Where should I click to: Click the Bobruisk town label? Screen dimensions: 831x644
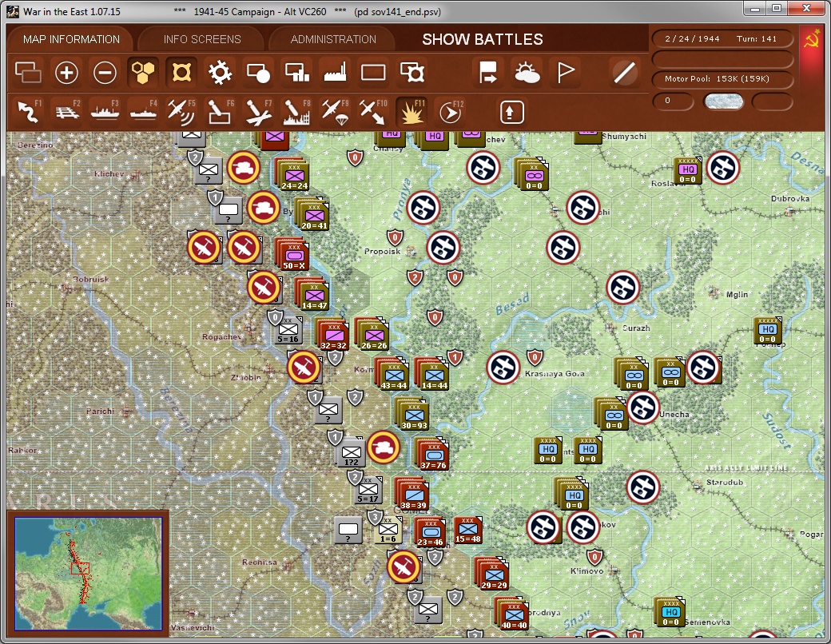pyautogui.click(x=90, y=279)
